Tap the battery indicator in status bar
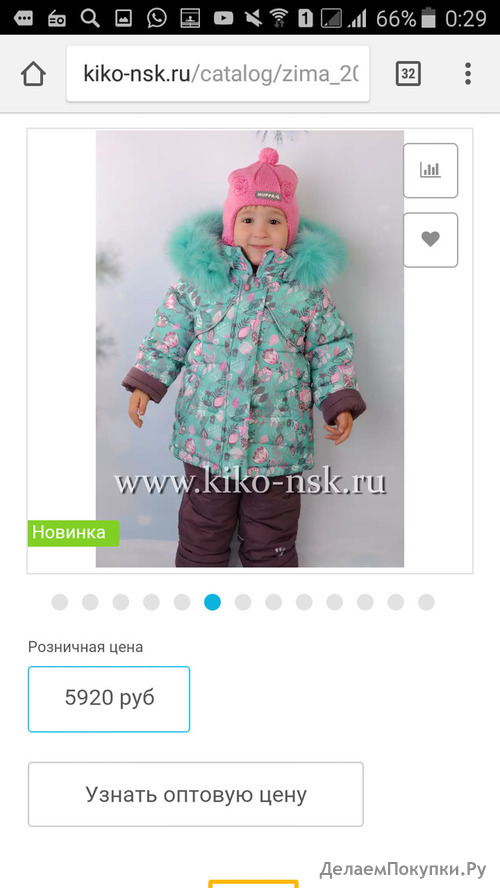This screenshot has width=500, height=888. click(x=429, y=18)
